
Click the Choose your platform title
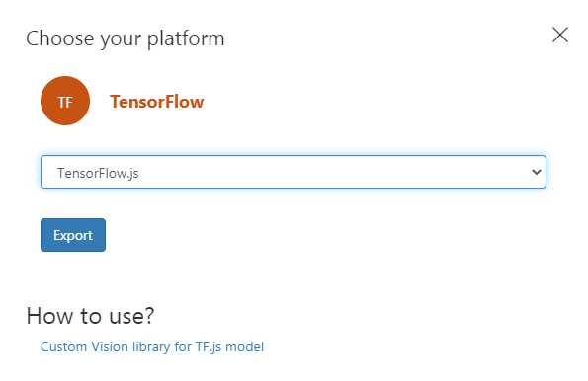click(126, 38)
